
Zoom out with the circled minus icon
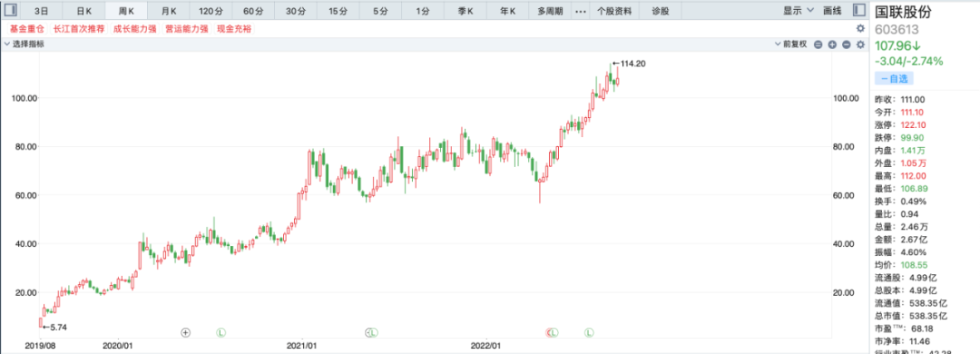[847, 44]
